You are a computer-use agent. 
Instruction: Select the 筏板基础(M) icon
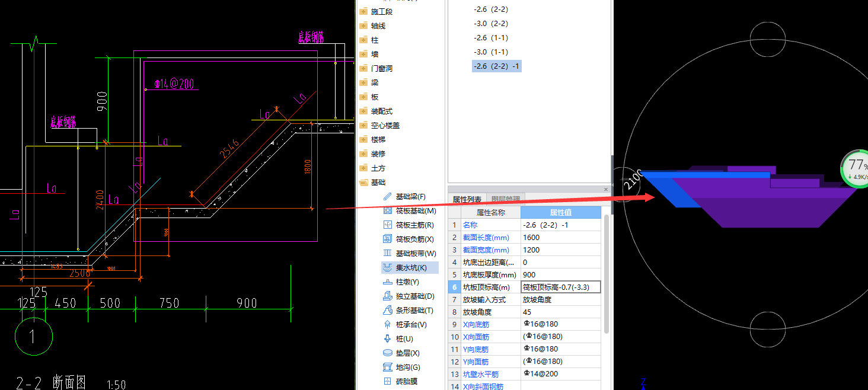(388, 210)
